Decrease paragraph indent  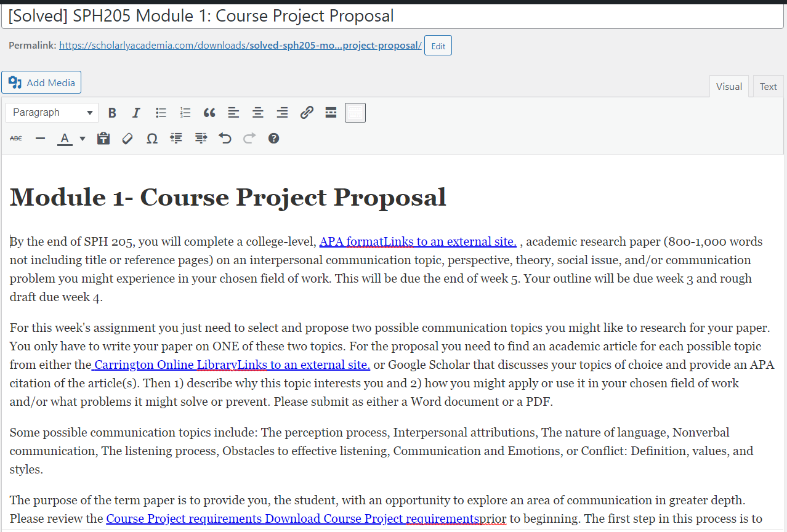pyautogui.click(x=176, y=139)
